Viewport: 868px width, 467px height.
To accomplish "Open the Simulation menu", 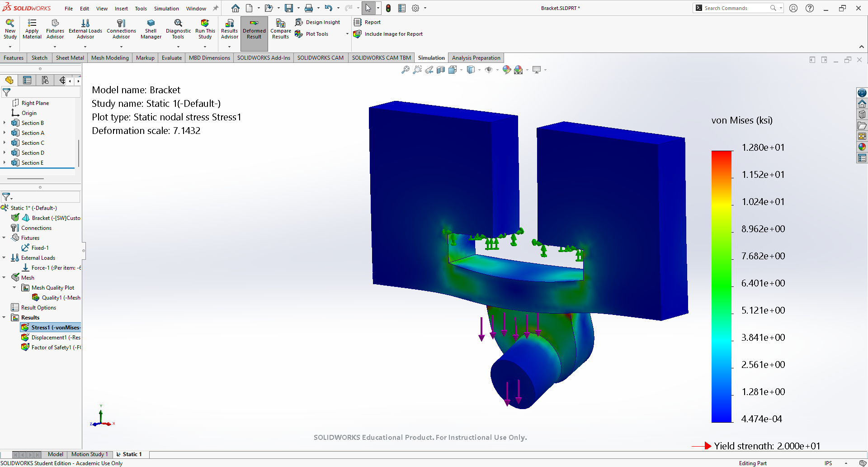I will point(166,9).
